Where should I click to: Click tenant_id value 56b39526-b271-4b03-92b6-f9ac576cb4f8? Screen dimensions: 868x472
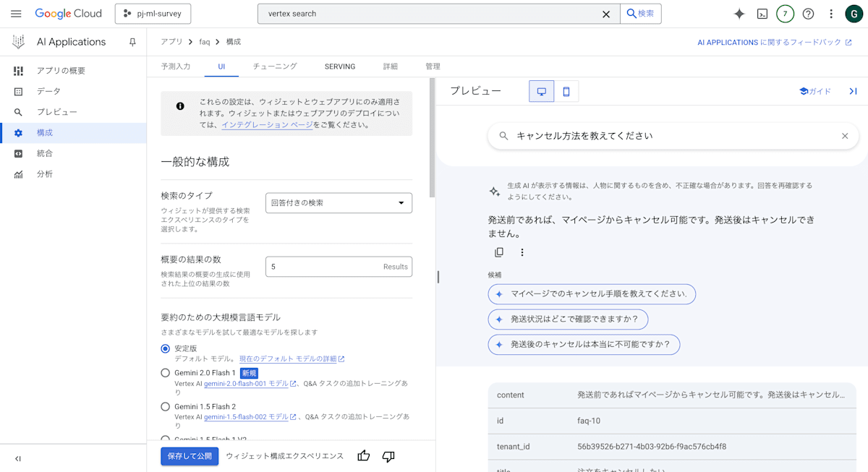click(x=652, y=447)
